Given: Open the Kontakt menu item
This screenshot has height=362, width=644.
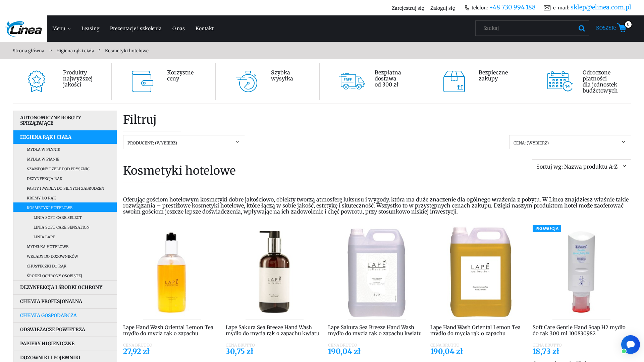Looking at the screenshot, I should click(x=205, y=28).
